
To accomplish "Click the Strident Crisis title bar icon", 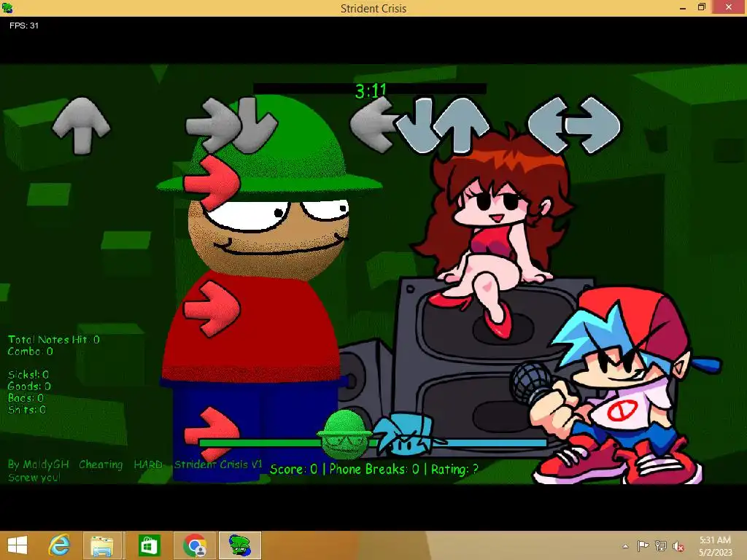I will (x=7, y=7).
